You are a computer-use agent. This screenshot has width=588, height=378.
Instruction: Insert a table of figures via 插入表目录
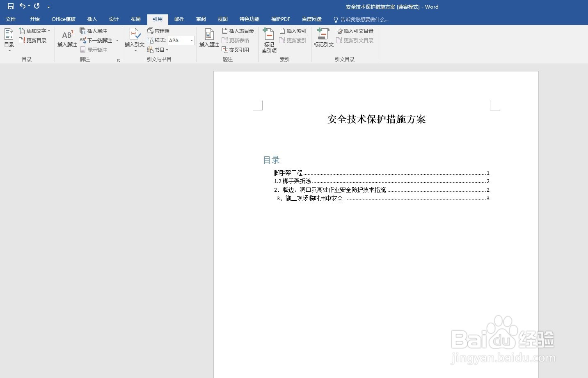(x=238, y=31)
